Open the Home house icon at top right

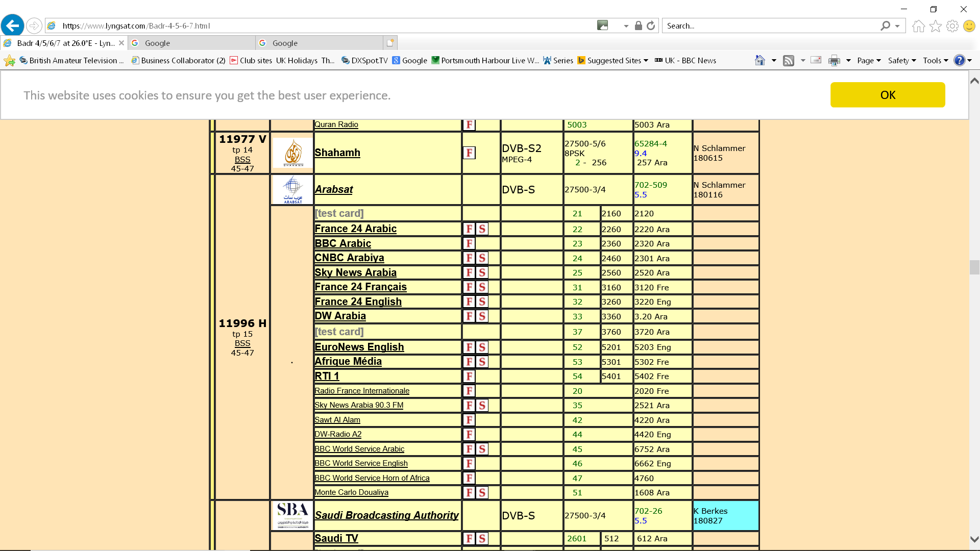pyautogui.click(x=919, y=26)
